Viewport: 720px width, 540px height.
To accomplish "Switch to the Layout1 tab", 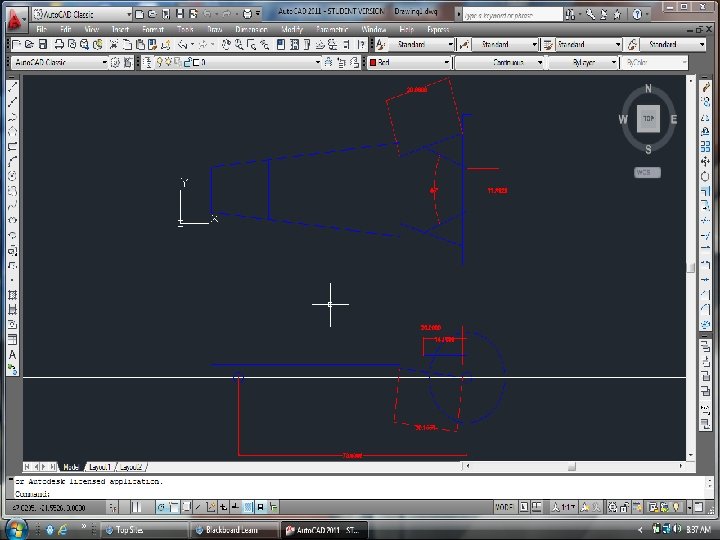I will tap(100, 467).
